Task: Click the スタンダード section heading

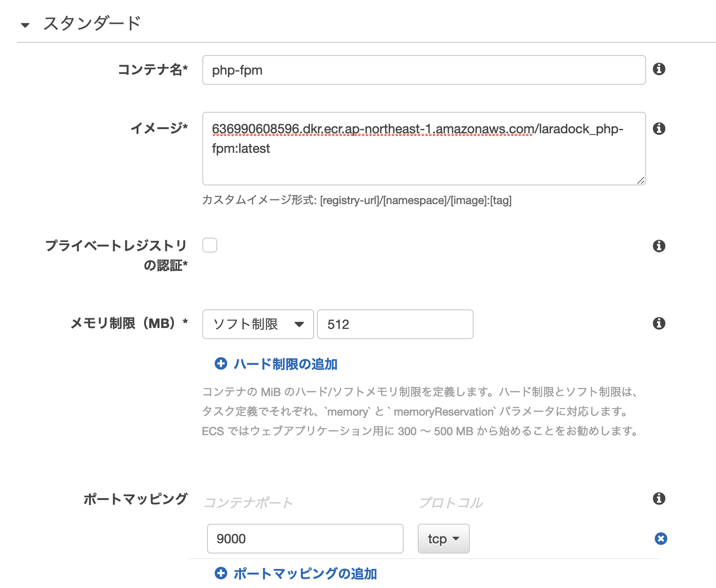Action: [92, 23]
